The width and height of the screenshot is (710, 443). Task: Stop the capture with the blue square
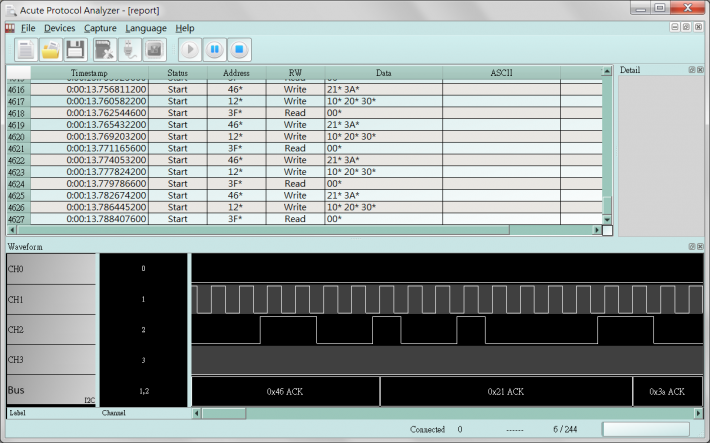(x=240, y=49)
